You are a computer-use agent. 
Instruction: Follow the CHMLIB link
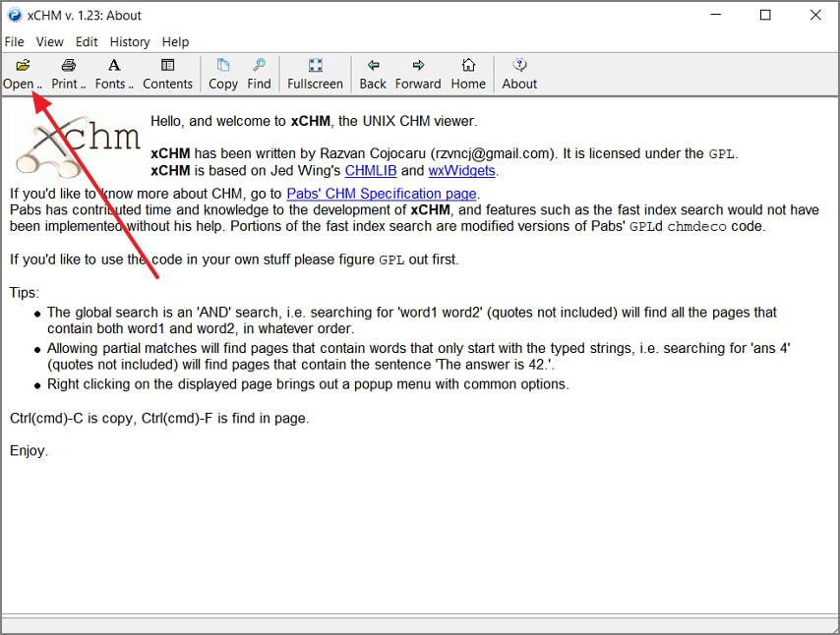(x=371, y=170)
